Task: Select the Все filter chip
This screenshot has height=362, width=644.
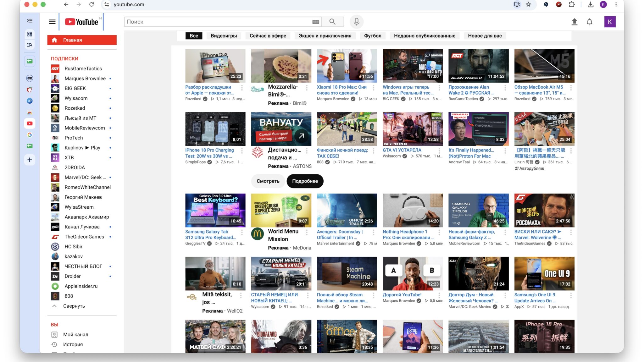Action: (x=194, y=36)
